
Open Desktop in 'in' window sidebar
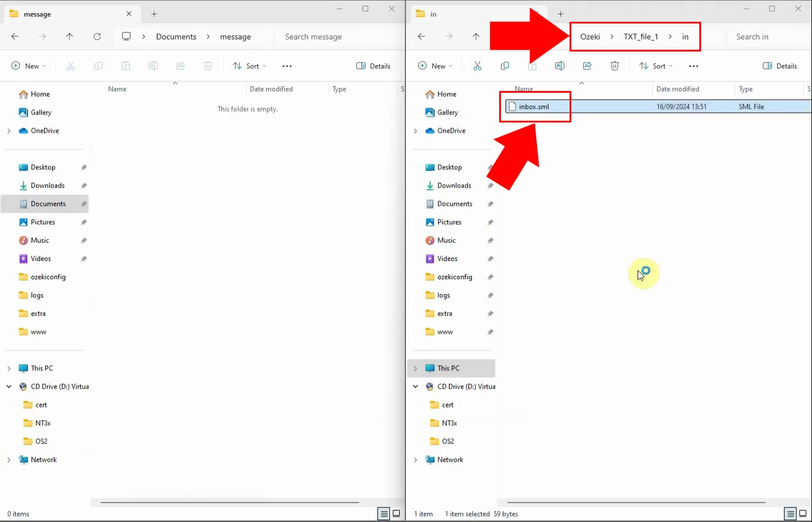(x=449, y=168)
